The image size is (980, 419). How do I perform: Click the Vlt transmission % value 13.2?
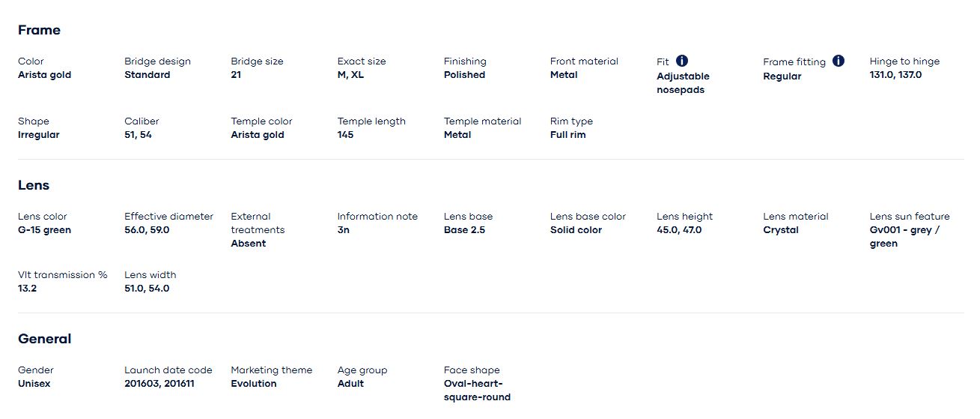[x=28, y=289]
